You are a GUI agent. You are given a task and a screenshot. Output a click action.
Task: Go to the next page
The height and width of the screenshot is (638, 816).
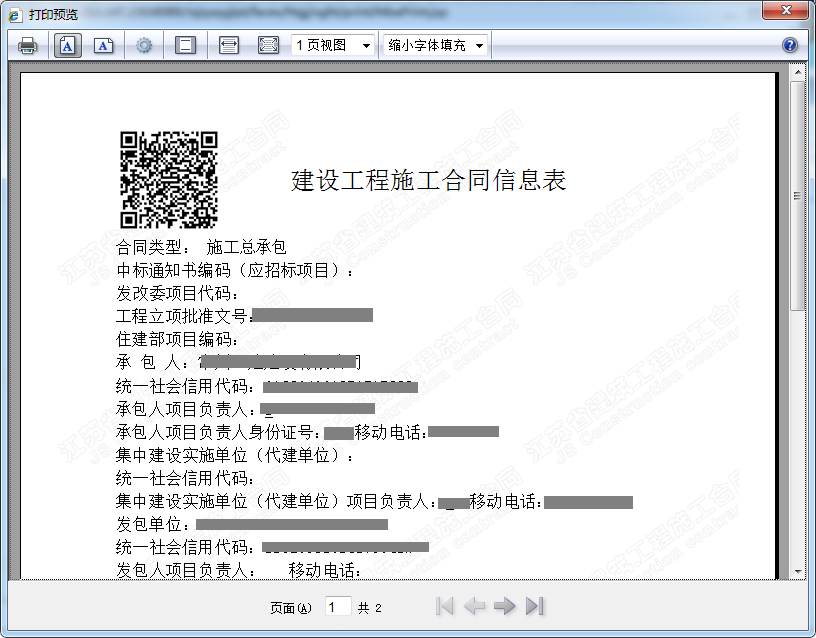click(x=505, y=606)
